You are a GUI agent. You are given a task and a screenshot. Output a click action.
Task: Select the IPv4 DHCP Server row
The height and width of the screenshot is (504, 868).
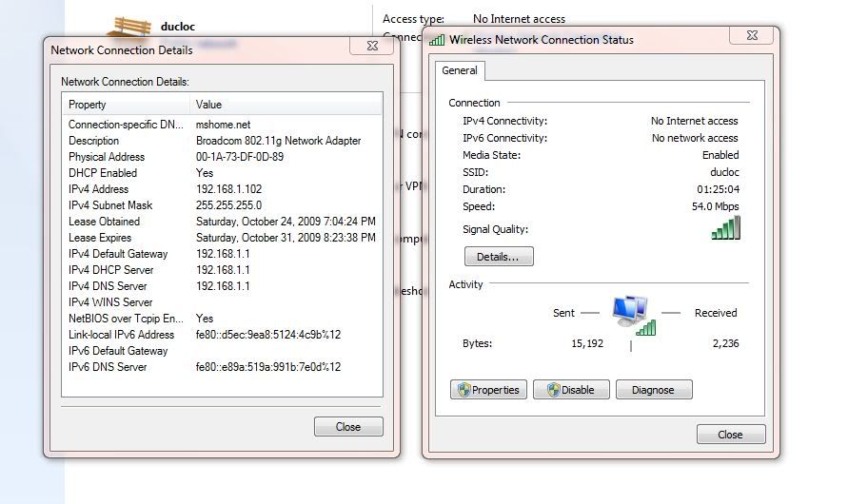tap(222, 270)
